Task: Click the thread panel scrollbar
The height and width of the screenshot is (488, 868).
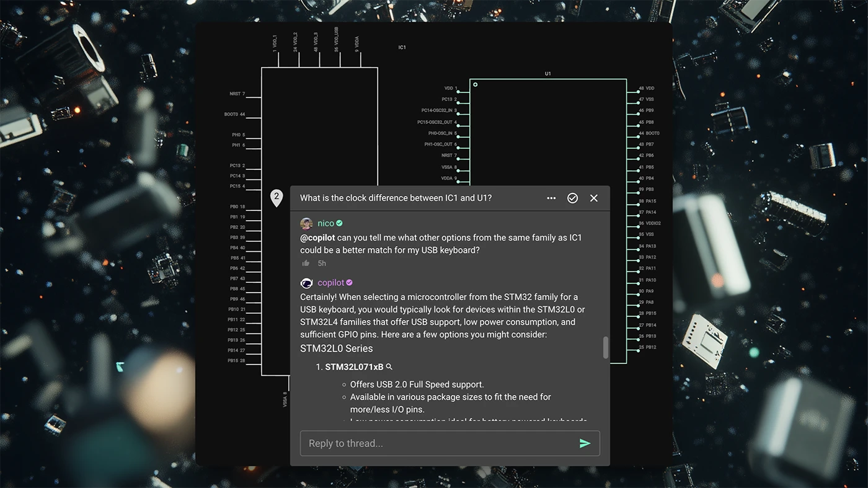Action: coord(605,347)
